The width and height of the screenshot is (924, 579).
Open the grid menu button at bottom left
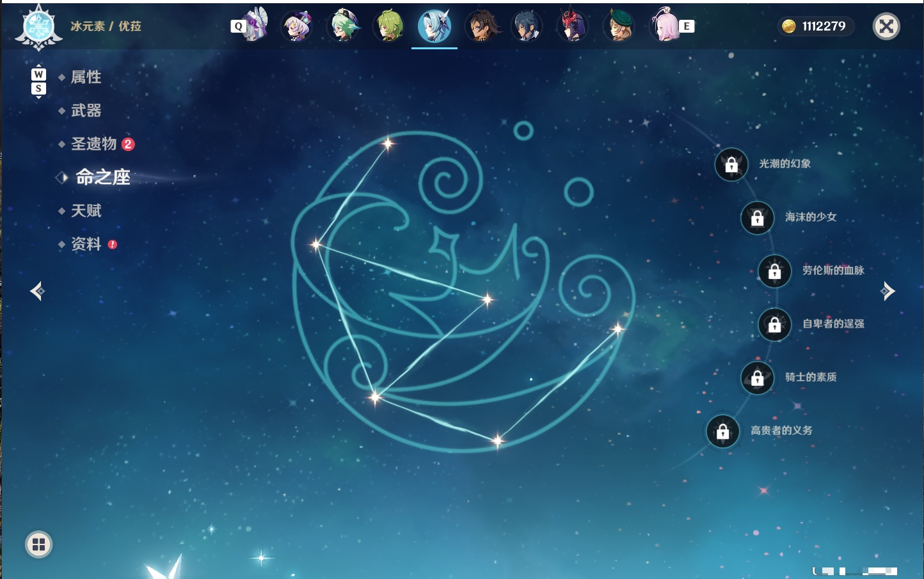39,544
